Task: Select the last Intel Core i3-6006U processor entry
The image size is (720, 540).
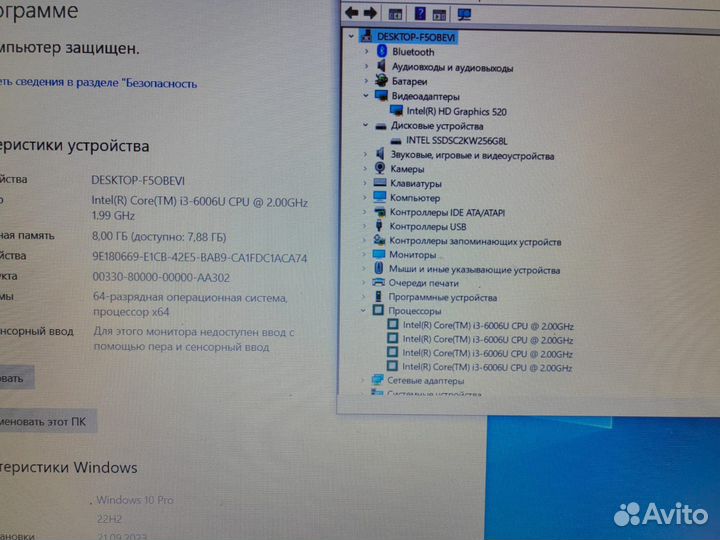Action: point(487,367)
